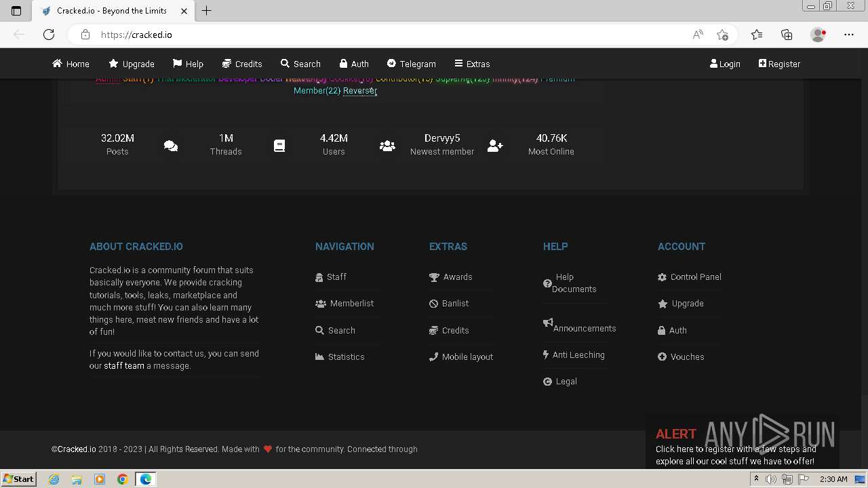Close the Cracked.io tab

(184, 11)
